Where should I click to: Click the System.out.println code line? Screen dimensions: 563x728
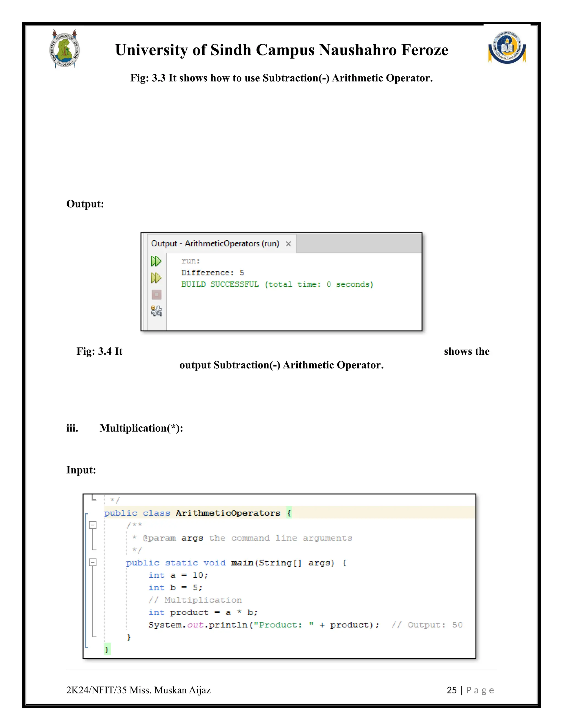263,625
